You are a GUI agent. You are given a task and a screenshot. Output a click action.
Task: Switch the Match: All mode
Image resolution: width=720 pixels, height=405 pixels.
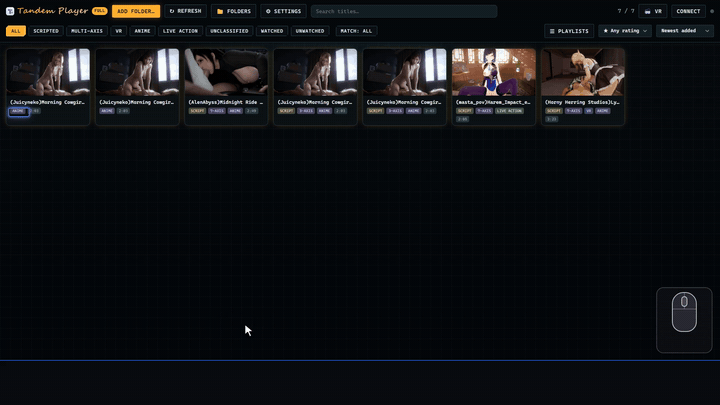tap(356, 31)
